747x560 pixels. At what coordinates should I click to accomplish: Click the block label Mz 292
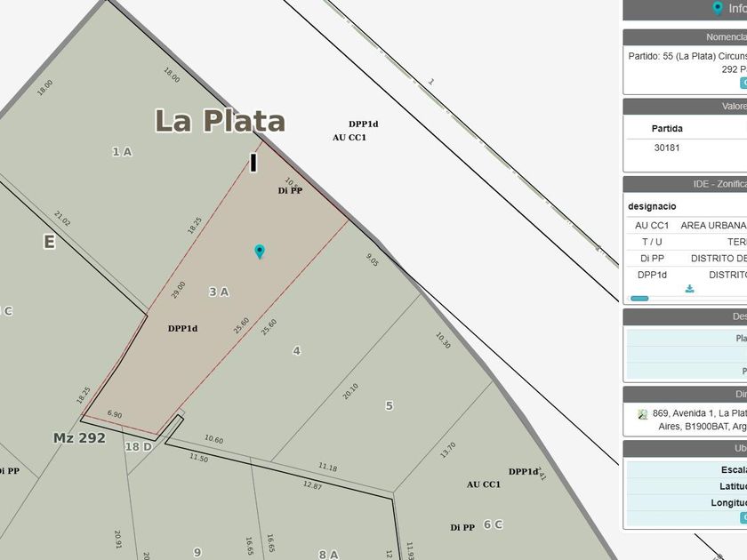click(79, 438)
